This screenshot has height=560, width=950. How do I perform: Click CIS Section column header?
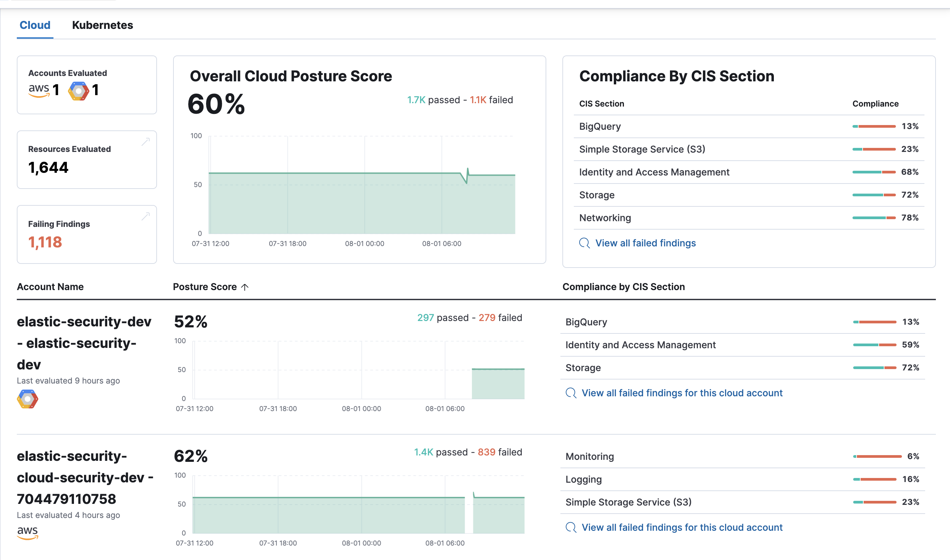pyautogui.click(x=601, y=104)
